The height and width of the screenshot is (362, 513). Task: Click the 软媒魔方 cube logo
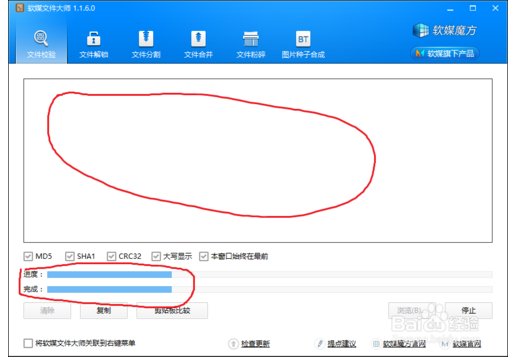coord(445,30)
